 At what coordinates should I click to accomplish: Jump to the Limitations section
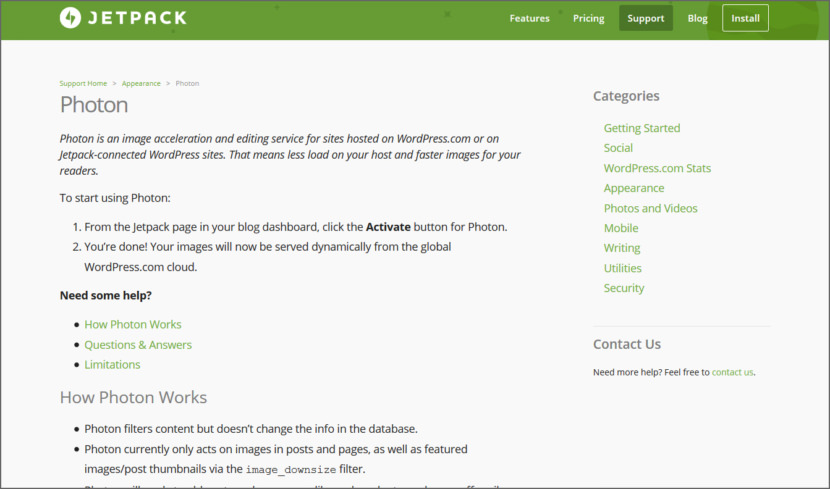tap(112, 364)
